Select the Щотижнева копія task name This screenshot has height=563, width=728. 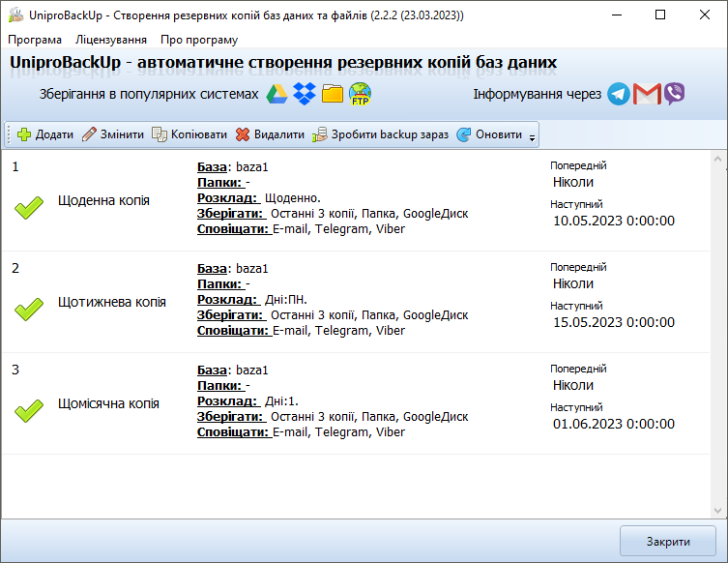point(111,303)
